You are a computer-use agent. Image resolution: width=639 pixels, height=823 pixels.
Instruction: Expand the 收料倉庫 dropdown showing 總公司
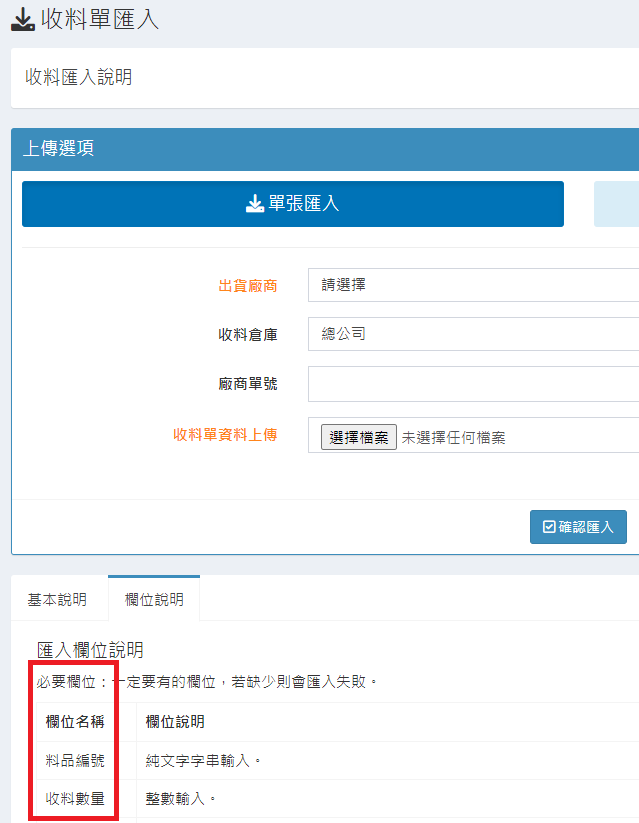pos(472,334)
